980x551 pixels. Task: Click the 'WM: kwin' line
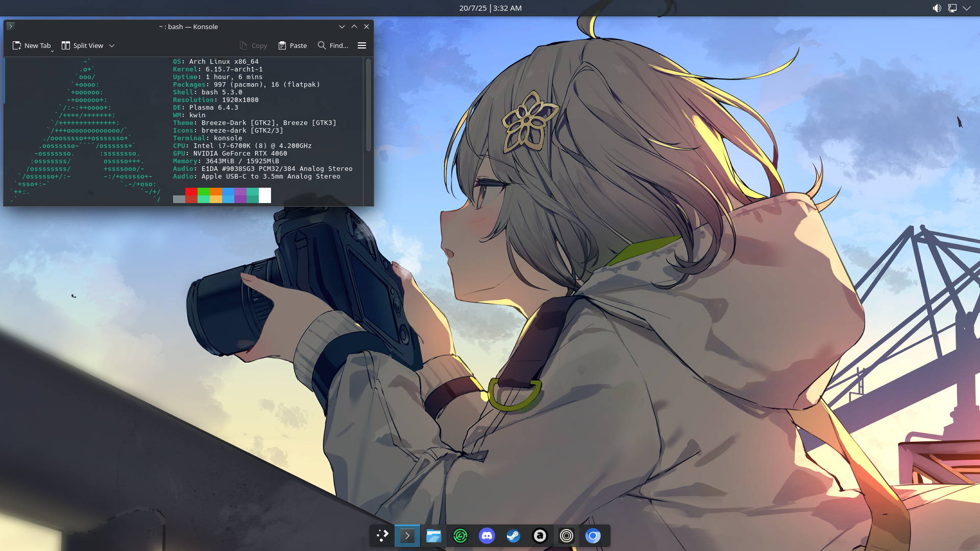click(189, 115)
